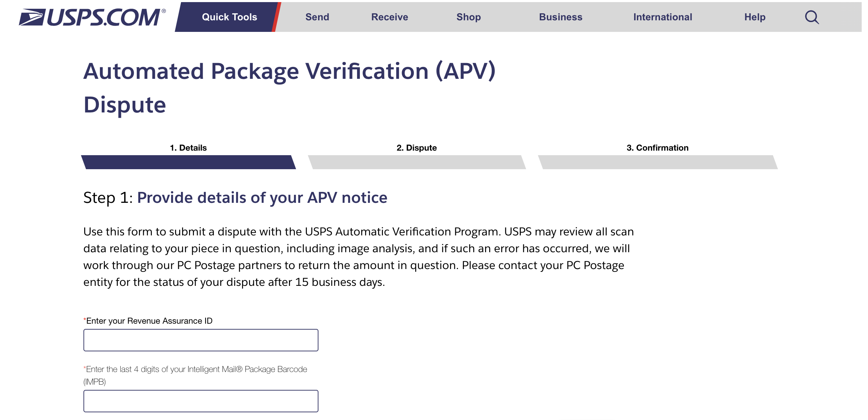Select the 3. Confirmation progress step
Screen dimensions: 868x420
tap(657, 147)
